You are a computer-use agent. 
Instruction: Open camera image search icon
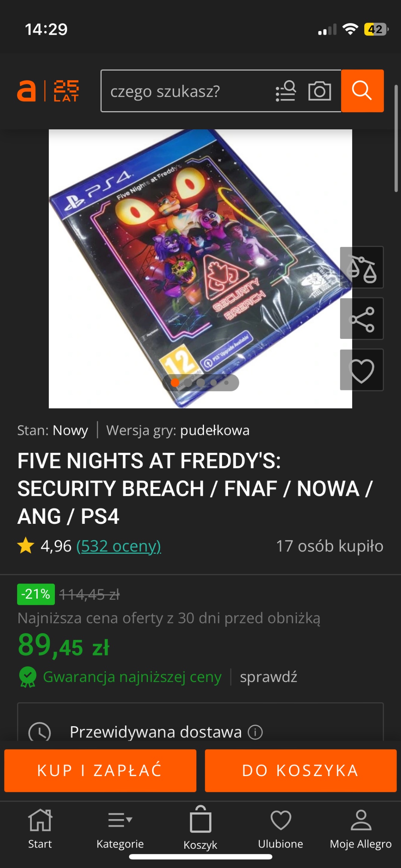[320, 91]
